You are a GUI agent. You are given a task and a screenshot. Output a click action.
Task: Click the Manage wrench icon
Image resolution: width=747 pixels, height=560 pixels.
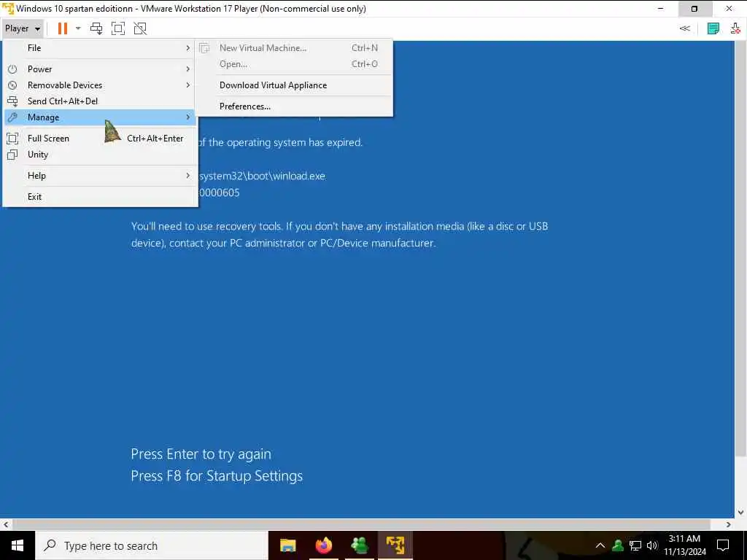click(12, 117)
